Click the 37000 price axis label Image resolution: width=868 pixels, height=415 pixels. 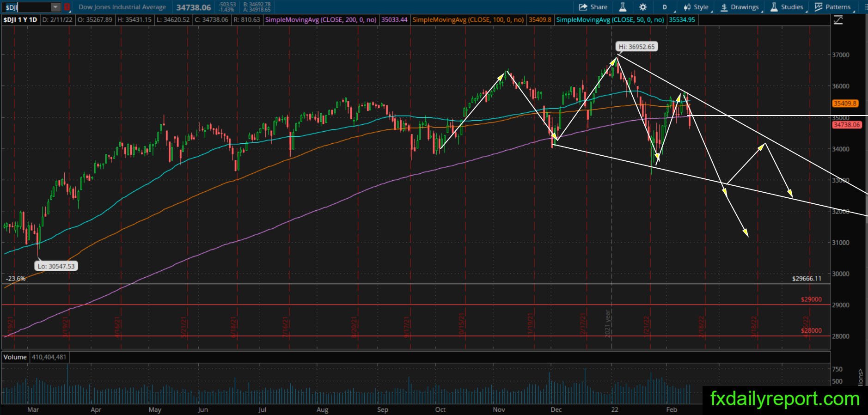(840, 55)
